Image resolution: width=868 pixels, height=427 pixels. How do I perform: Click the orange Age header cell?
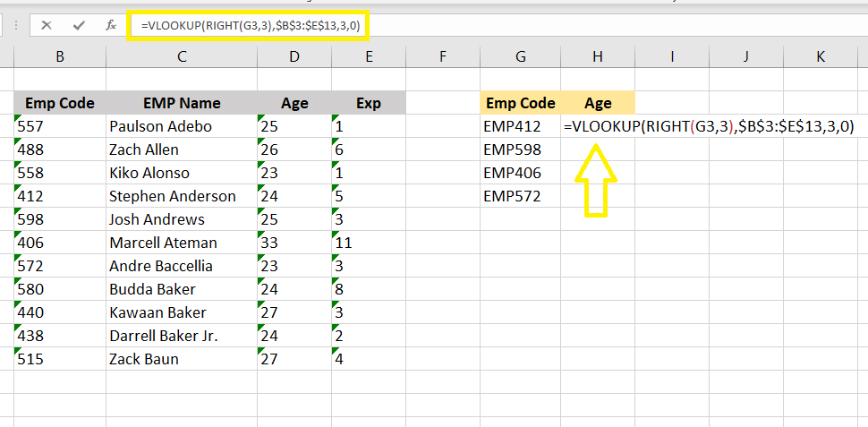597,103
